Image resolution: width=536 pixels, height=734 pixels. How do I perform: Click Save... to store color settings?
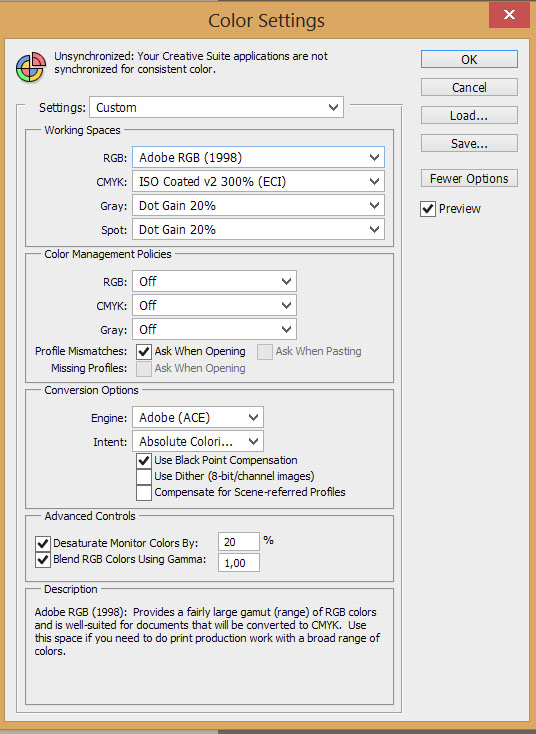[469, 143]
